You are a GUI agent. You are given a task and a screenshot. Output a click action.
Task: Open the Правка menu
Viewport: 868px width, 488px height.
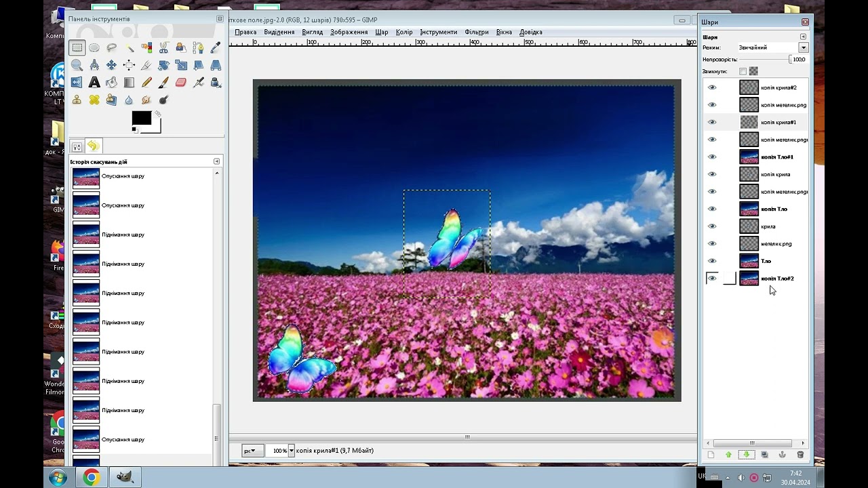click(245, 32)
